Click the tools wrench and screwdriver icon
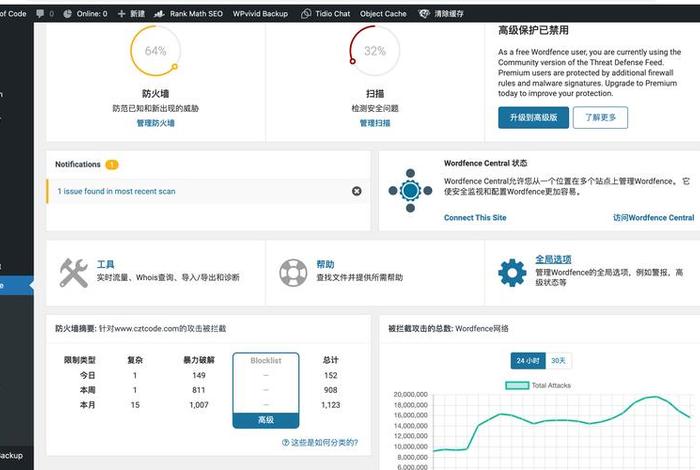The height and width of the screenshot is (470, 700). (74, 273)
